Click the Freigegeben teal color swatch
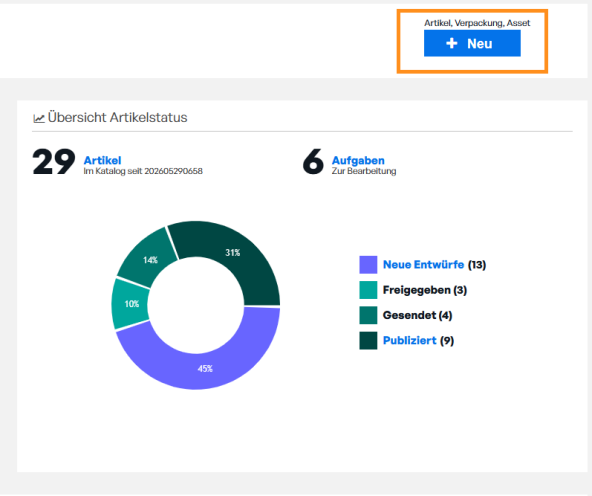The image size is (592, 496). pyautogui.click(x=368, y=290)
